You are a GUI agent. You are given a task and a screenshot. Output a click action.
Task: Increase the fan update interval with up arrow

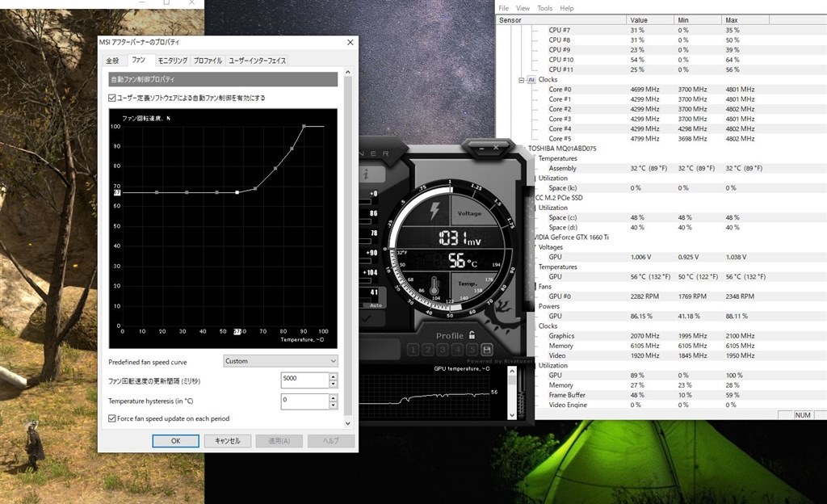pos(333,376)
